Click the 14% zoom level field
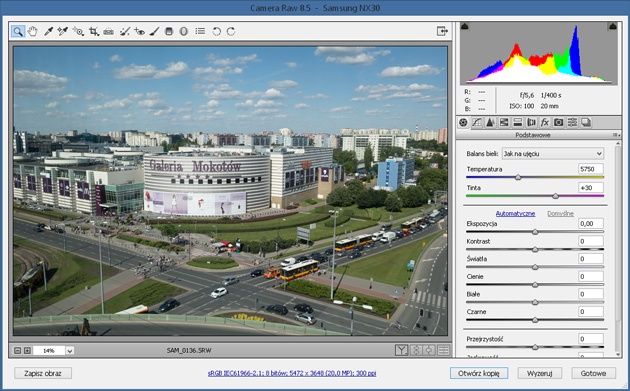This screenshot has width=630, height=391. tap(49, 351)
